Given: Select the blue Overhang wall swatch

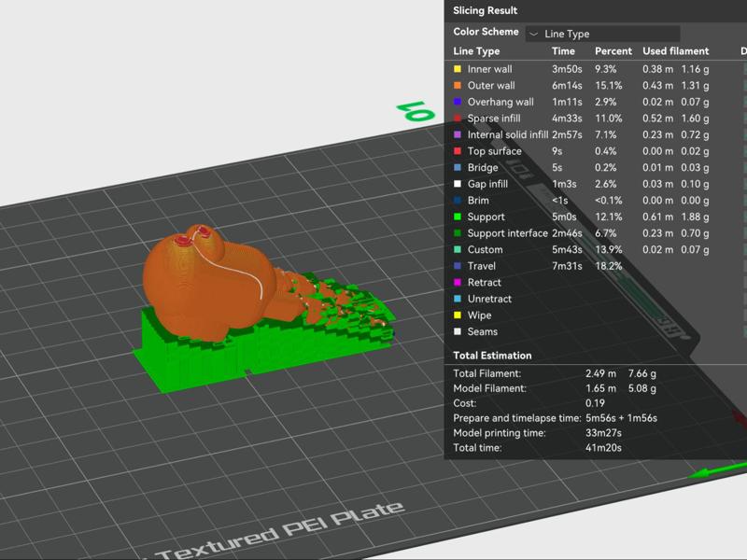Looking at the screenshot, I should [x=458, y=102].
